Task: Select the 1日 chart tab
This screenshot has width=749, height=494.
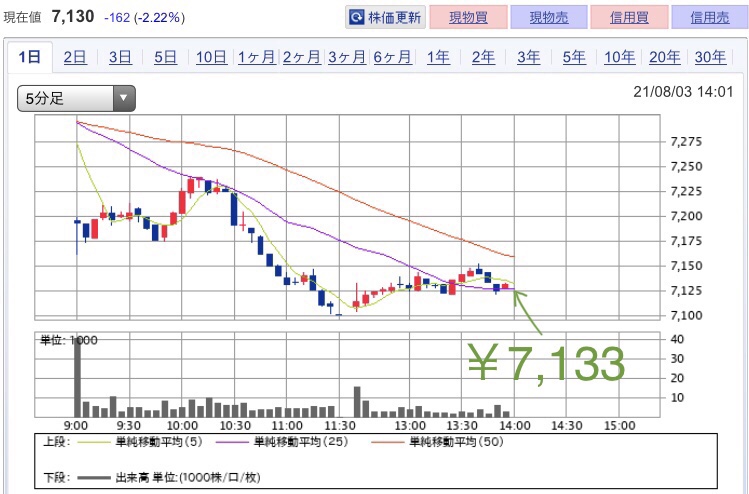Action: 30,57
